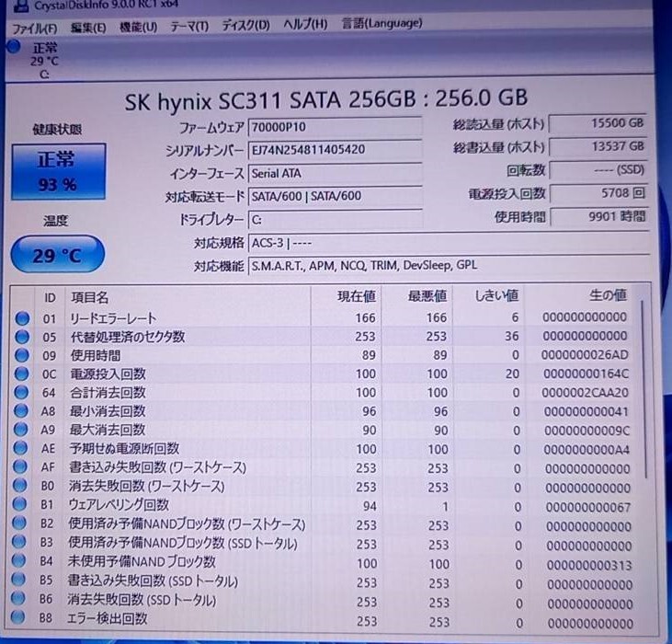Click the blue status icon for row B8
The width and height of the screenshot is (672, 644).
(18, 617)
